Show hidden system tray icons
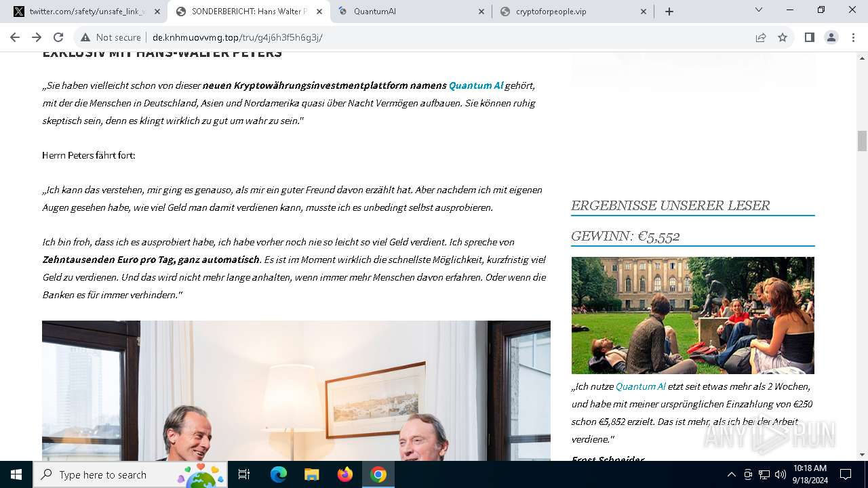The width and height of the screenshot is (868, 488). click(731, 474)
